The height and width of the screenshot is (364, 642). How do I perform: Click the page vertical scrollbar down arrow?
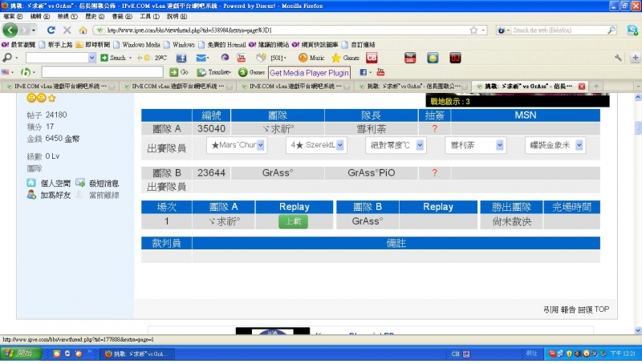pos(637,330)
